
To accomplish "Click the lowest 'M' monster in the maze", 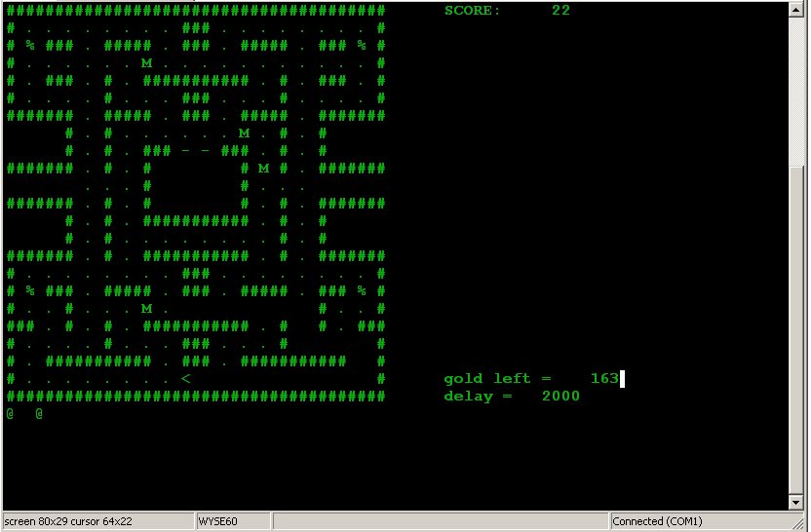I will pyautogui.click(x=146, y=309).
